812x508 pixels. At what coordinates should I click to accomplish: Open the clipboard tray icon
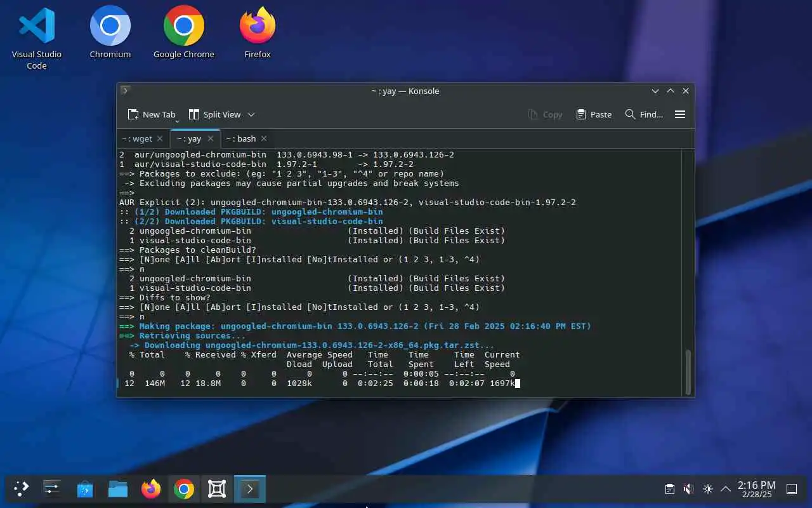tap(669, 489)
